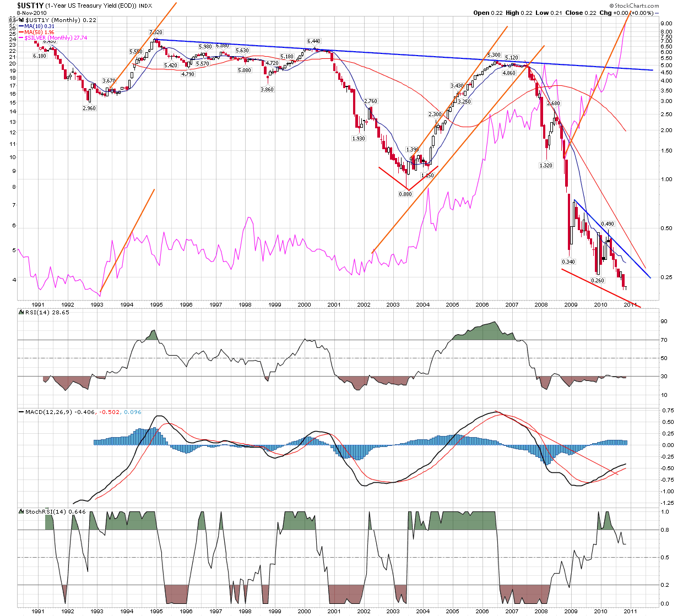This screenshot has height=616, width=683.
Task: Click the 90 level on RSI axis
Action: tap(664, 321)
